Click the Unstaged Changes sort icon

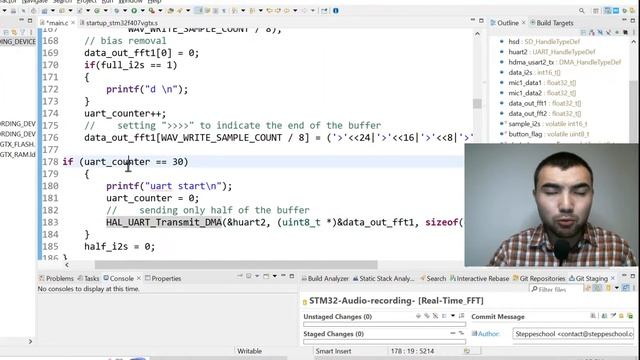point(462,316)
